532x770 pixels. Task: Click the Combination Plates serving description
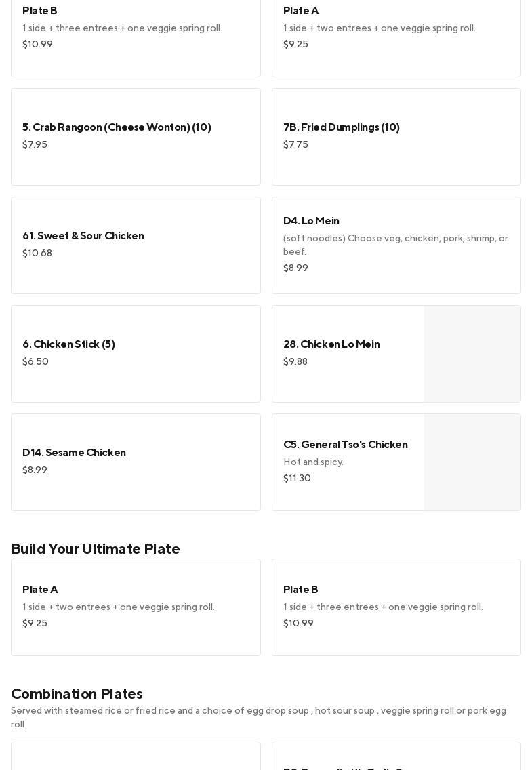coord(258,717)
